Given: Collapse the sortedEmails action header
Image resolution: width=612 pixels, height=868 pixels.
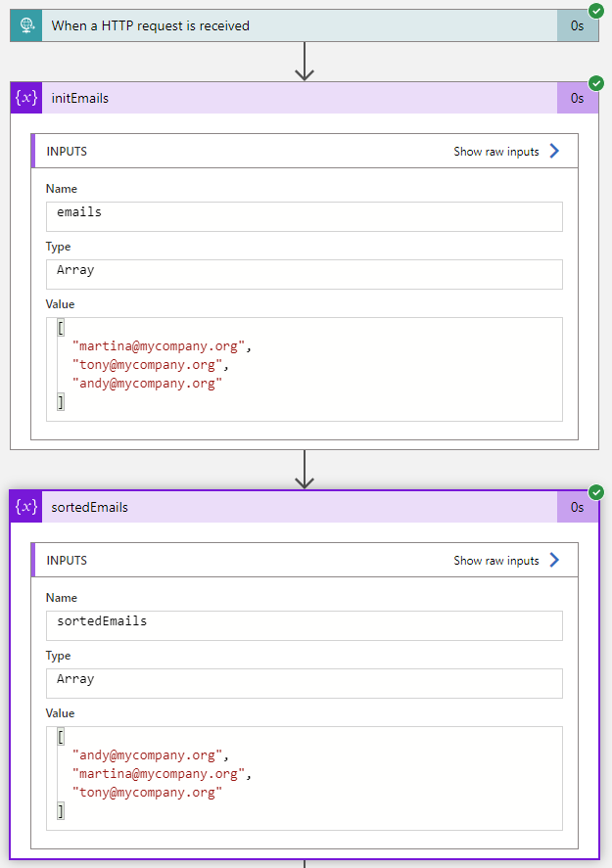Looking at the screenshot, I should coord(294,507).
